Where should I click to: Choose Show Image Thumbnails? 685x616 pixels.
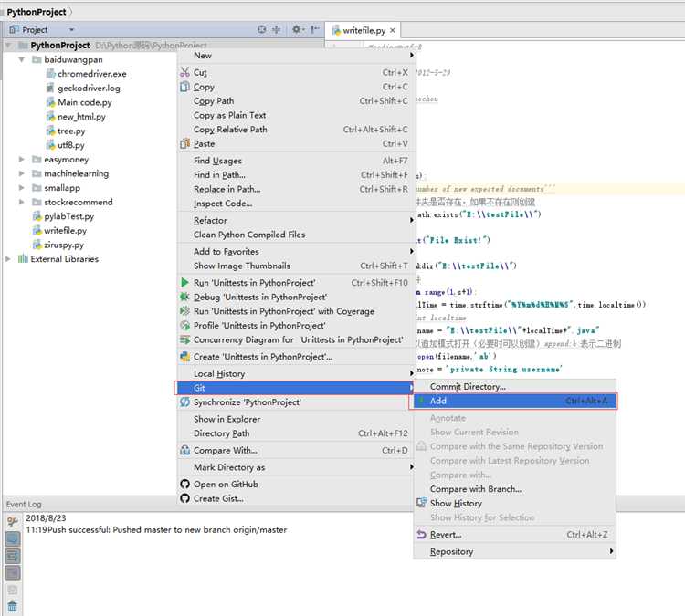296,266
